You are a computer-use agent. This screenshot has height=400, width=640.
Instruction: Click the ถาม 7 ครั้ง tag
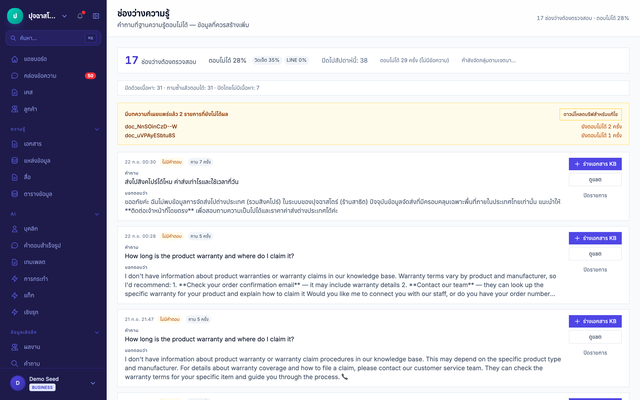[x=200, y=162]
